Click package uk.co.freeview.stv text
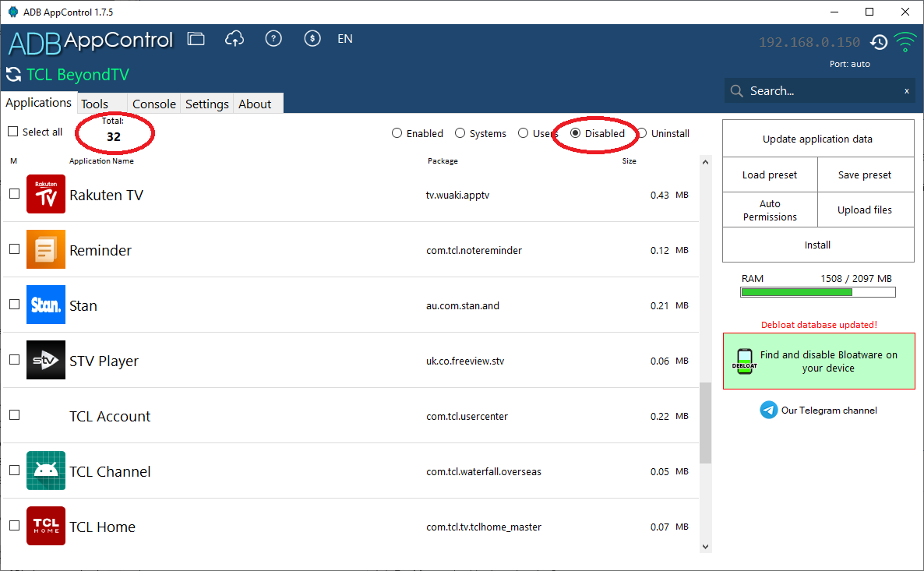Image resolution: width=924 pixels, height=571 pixels. pyautogui.click(x=465, y=361)
